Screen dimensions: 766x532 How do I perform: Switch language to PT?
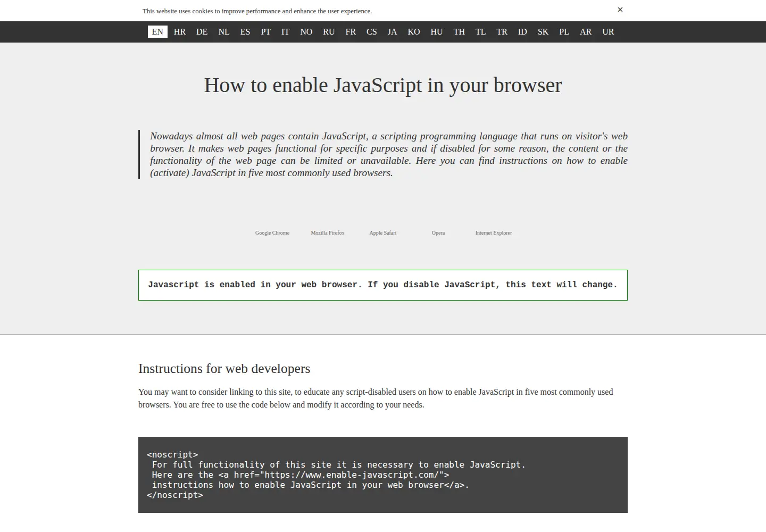[266, 32]
